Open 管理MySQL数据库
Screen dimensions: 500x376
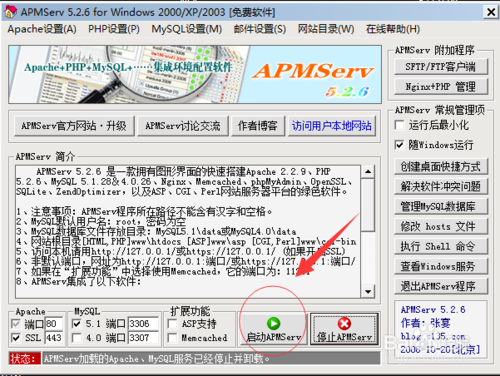[x=440, y=206]
